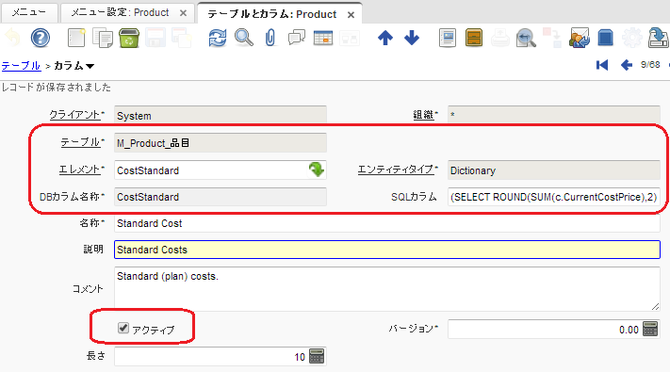The image size is (670, 372).
Task: Open attachments with the paperclip icon
Action: (270, 38)
